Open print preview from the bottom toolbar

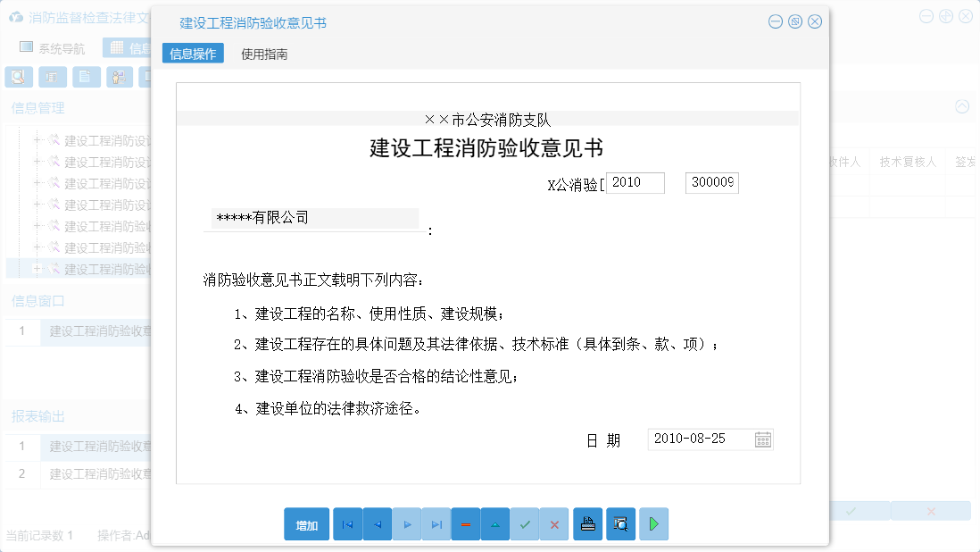pyautogui.click(x=620, y=524)
